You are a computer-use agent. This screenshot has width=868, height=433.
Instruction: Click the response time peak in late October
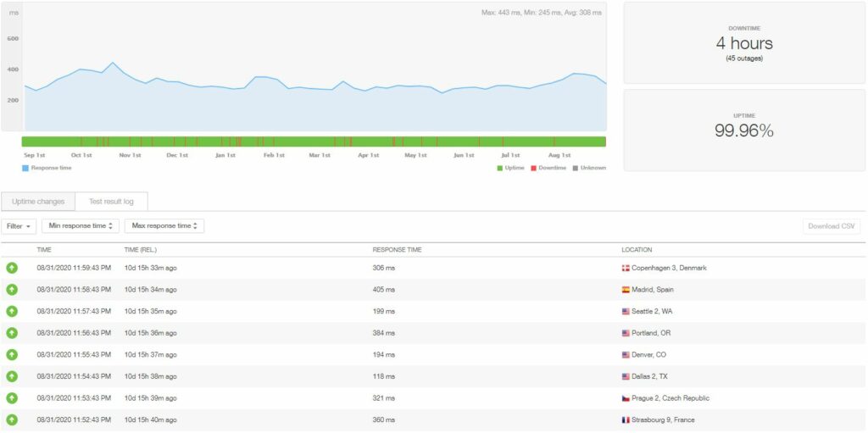[113, 63]
